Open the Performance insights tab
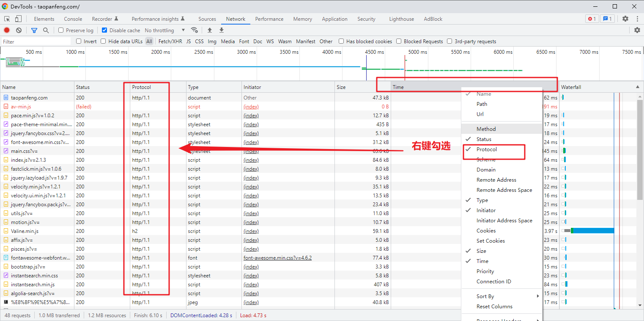This screenshot has height=321, width=644. (x=158, y=19)
